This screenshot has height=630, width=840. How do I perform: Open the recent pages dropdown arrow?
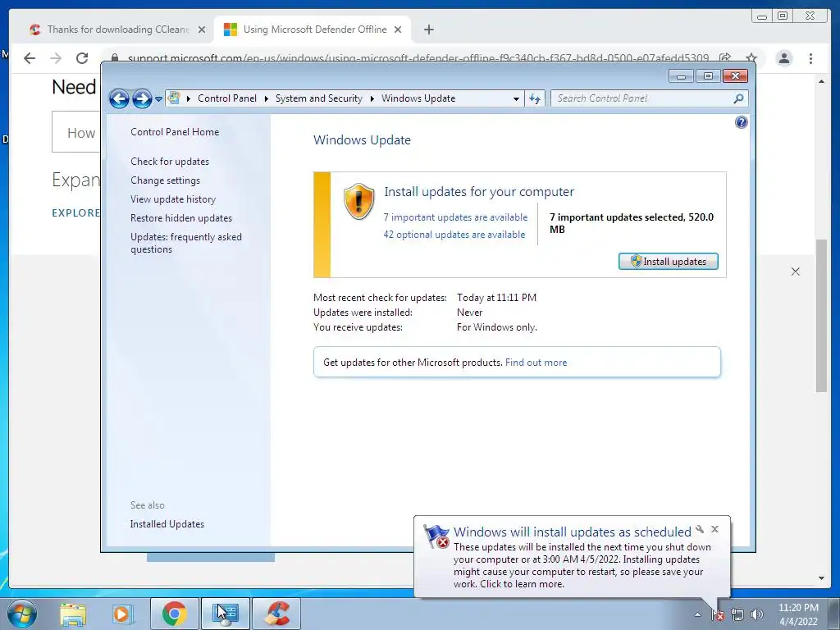coord(158,99)
